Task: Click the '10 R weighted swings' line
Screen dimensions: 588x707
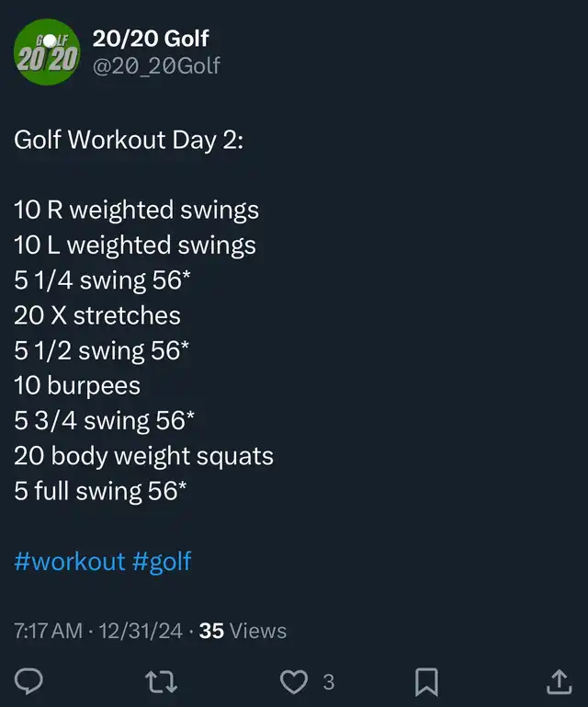Action: (x=136, y=211)
